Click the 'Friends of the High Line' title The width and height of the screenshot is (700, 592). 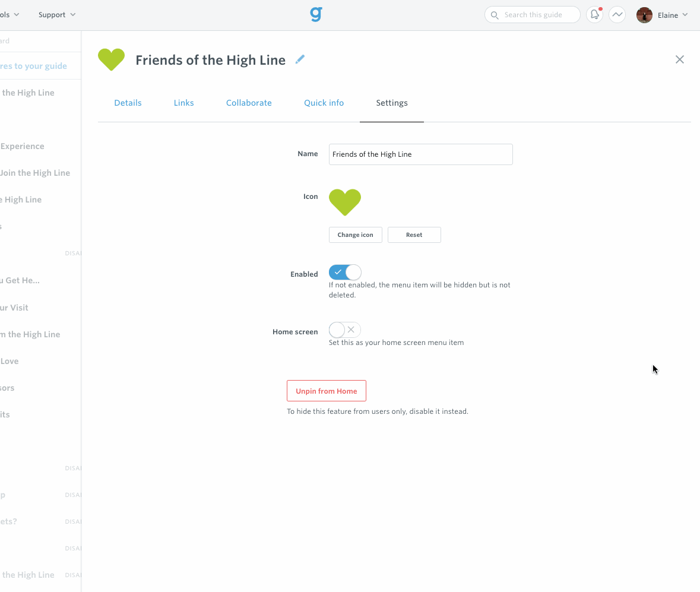[210, 60]
